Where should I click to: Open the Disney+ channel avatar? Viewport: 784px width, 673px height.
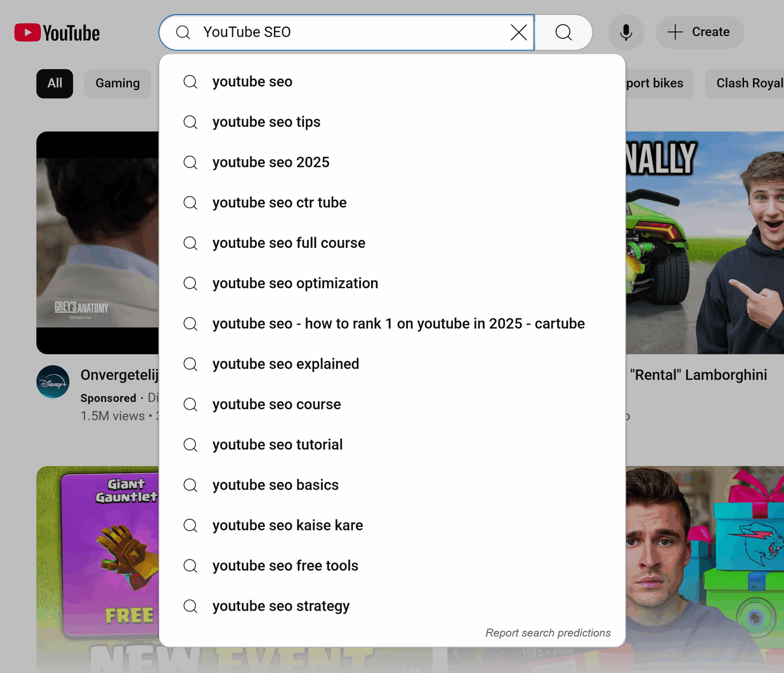point(53,381)
